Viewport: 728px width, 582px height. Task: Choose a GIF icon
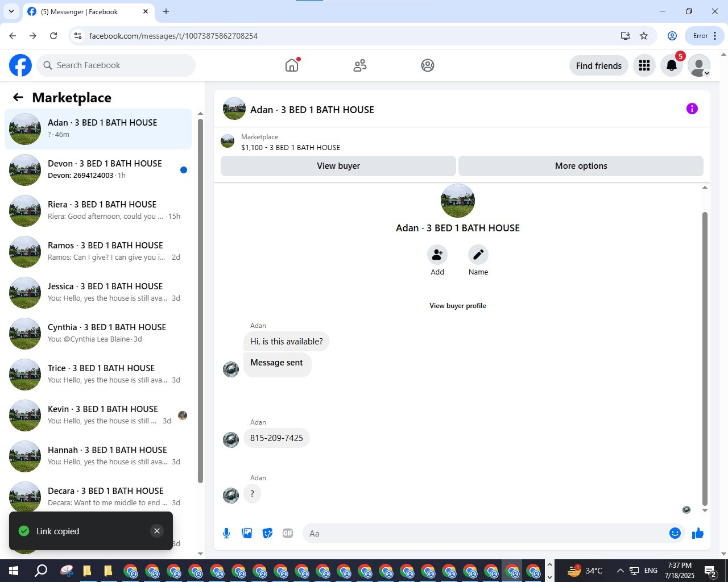tap(288, 533)
